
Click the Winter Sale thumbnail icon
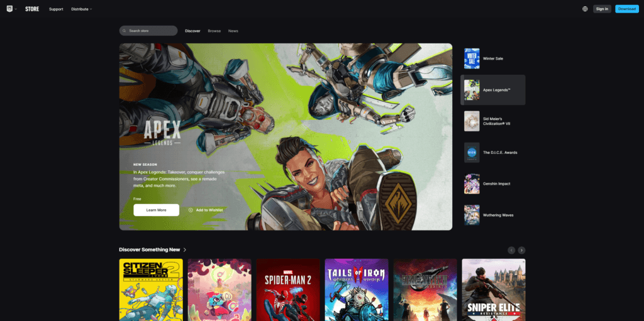472,58
